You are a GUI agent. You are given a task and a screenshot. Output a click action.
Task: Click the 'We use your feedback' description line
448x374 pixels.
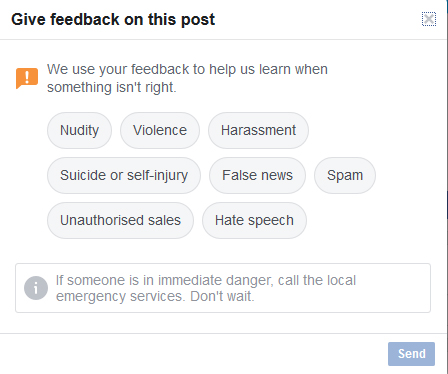[x=187, y=69]
